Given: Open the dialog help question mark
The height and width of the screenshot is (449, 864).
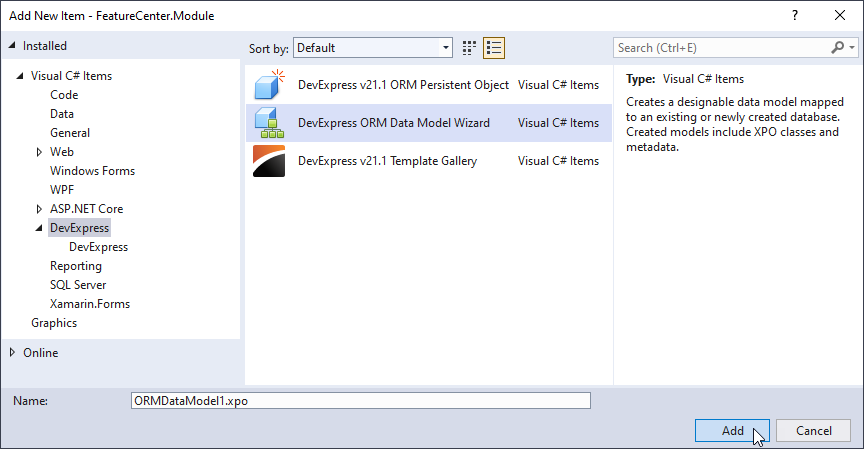Looking at the screenshot, I should click(795, 15).
